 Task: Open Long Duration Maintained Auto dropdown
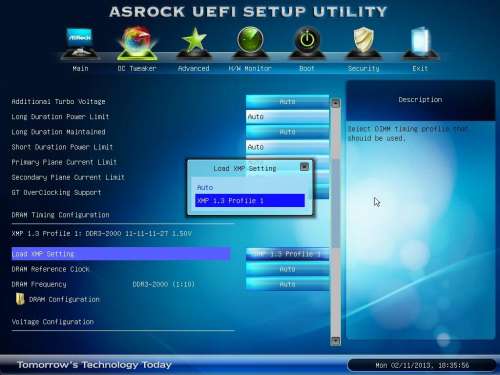click(287, 132)
